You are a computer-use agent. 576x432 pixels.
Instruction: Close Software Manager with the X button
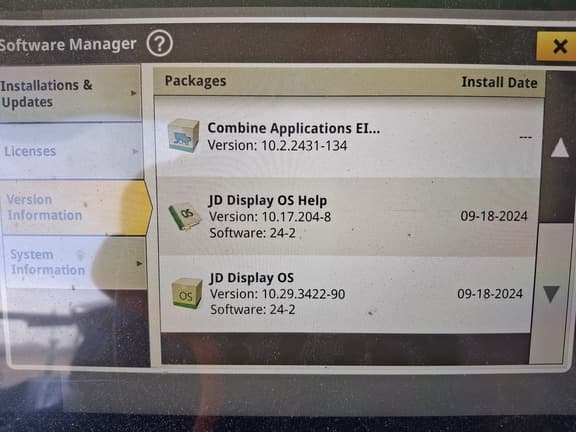[558, 47]
